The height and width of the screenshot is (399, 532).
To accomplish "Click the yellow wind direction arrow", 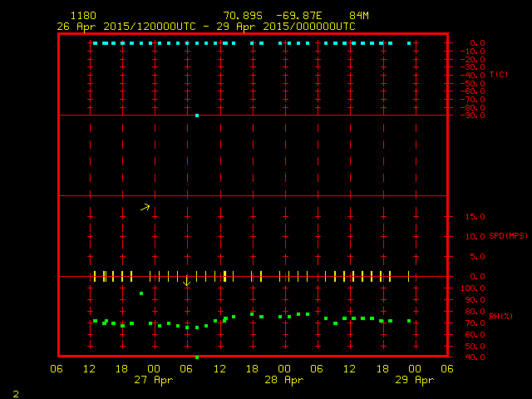I will 145,207.
